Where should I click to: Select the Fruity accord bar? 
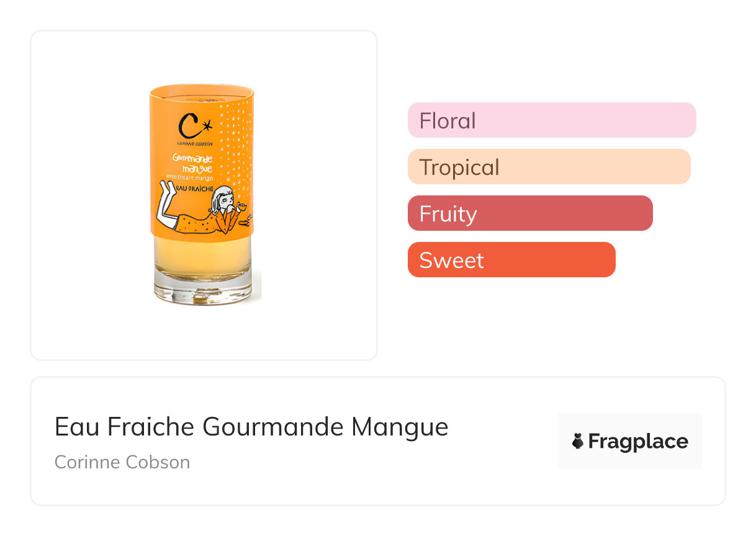[529, 213]
